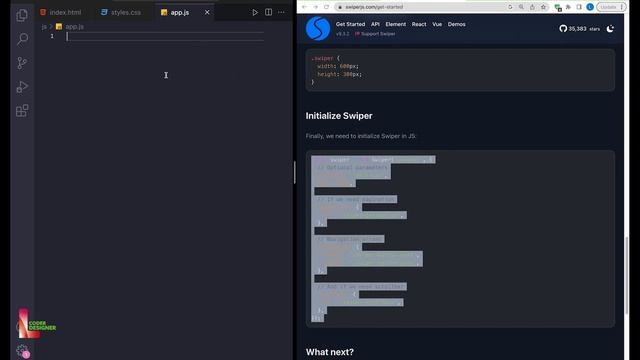Open the Support Swiper link
This screenshot has width=640, height=360.
click(375, 34)
